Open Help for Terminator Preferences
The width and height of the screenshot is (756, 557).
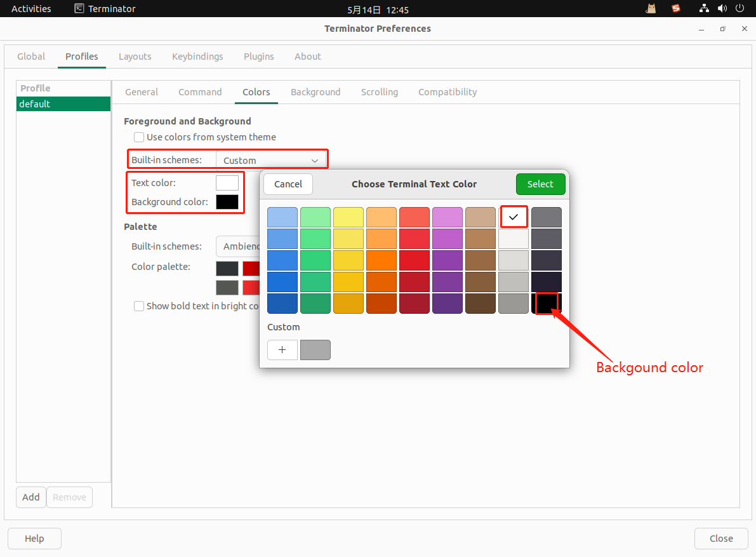click(x=35, y=539)
